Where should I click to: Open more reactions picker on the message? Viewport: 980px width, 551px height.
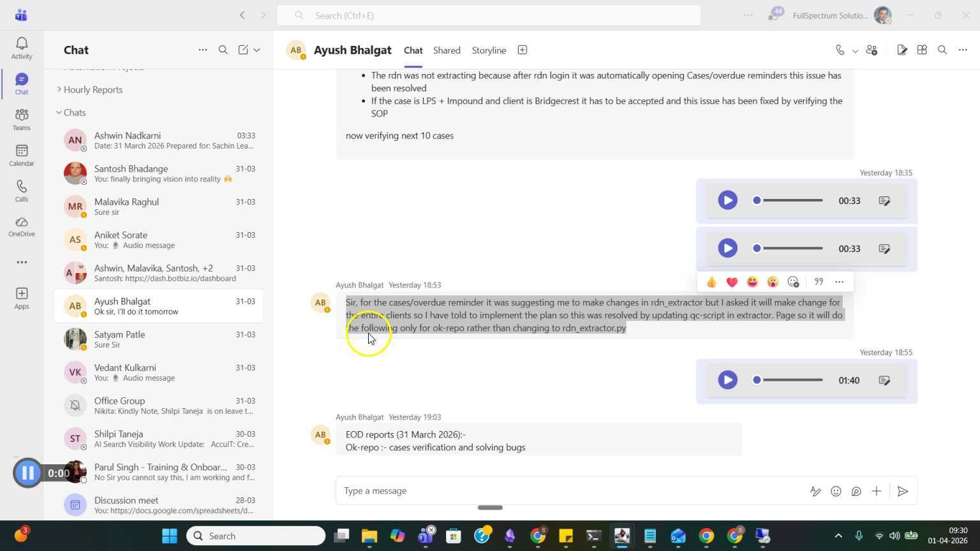point(793,282)
